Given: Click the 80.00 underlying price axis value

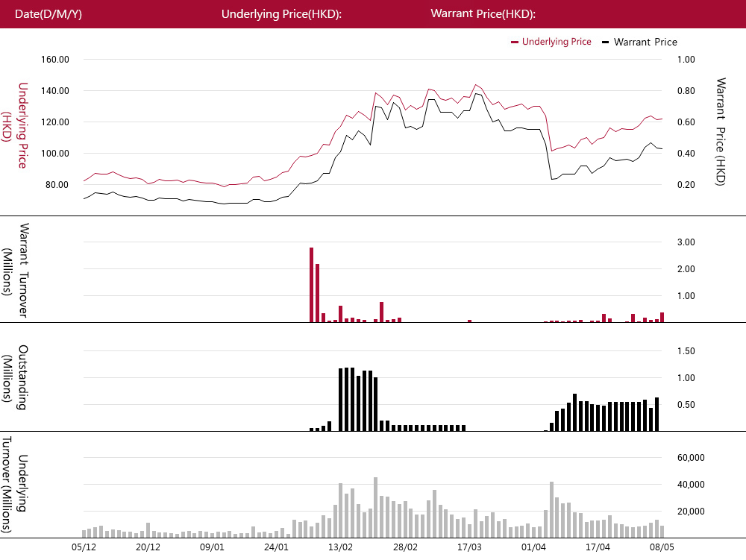Looking at the screenshot, I should 57,185.
